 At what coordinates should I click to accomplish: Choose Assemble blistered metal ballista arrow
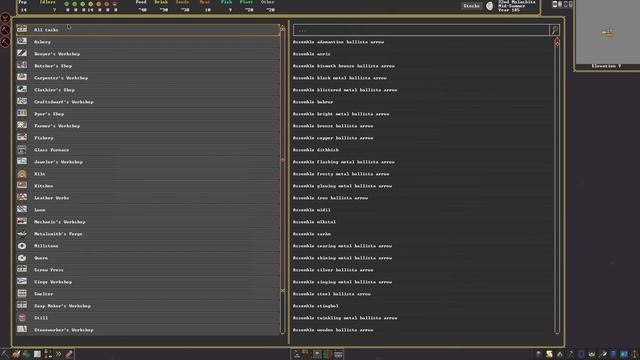(x=345, y=90)
